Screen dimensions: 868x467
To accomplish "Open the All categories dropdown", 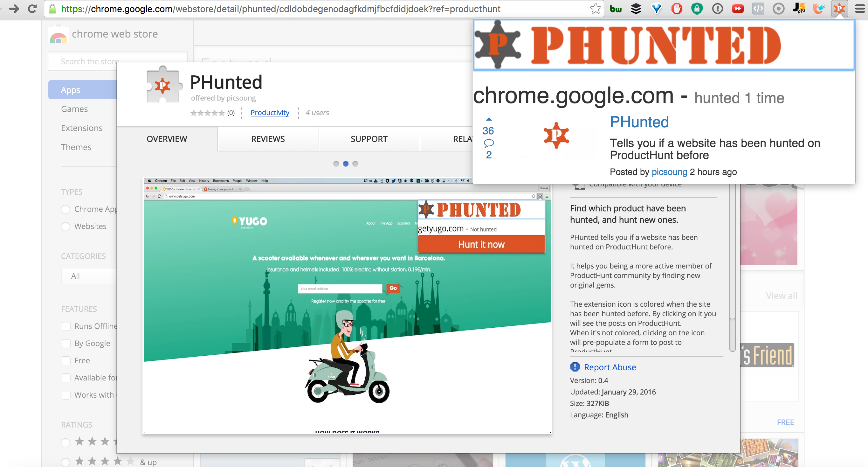I will click(89, 276).
